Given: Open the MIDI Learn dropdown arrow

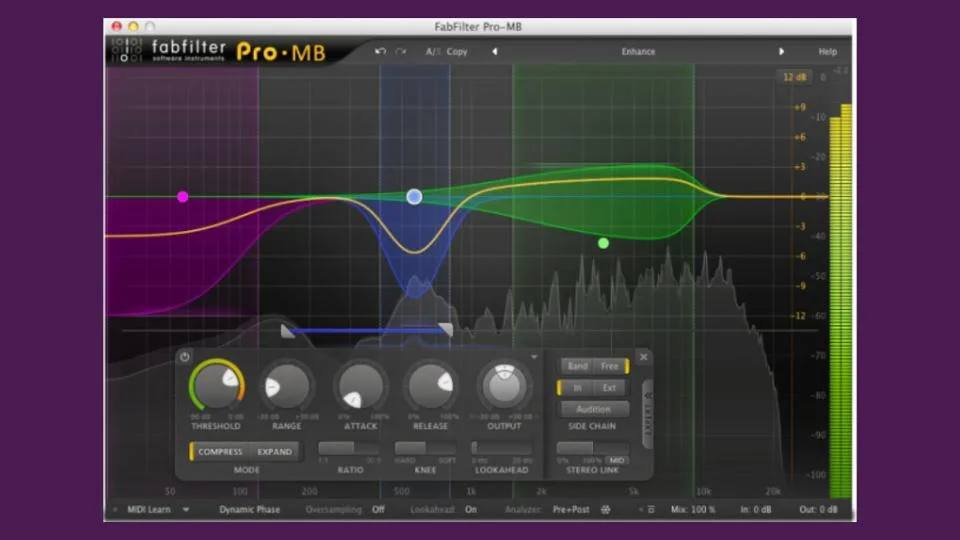Looking at the screenshot, I should [186, 509].
